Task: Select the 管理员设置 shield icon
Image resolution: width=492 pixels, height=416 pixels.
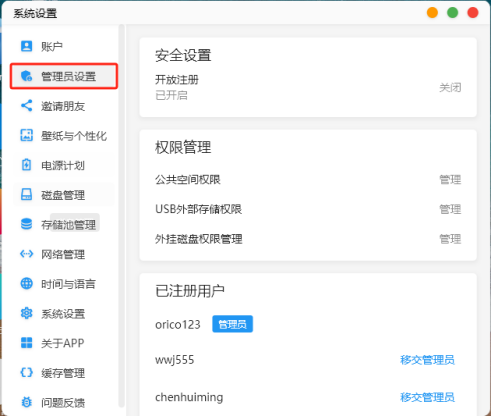Action: point(27,76)
